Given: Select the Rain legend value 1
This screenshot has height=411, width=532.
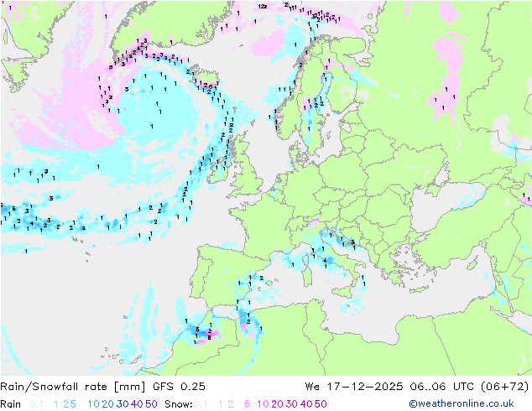Looking at the screenshot, I should coord(56,404).
